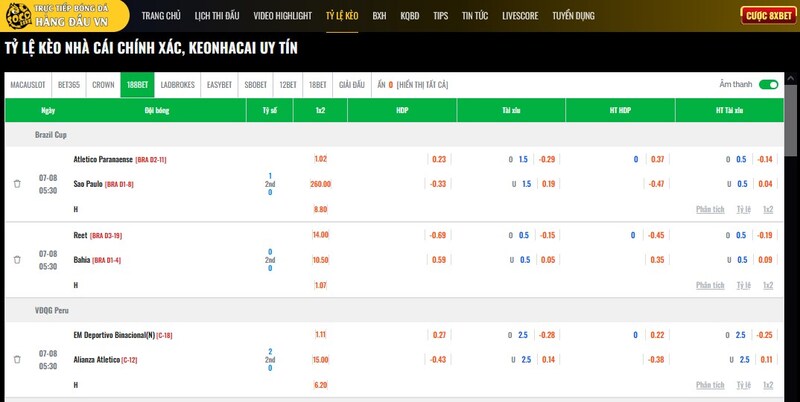Viewport: 800px width, 402px height.
Task: Click the 260.00 odds for Sao Paulo
Action: click(320, 184)
